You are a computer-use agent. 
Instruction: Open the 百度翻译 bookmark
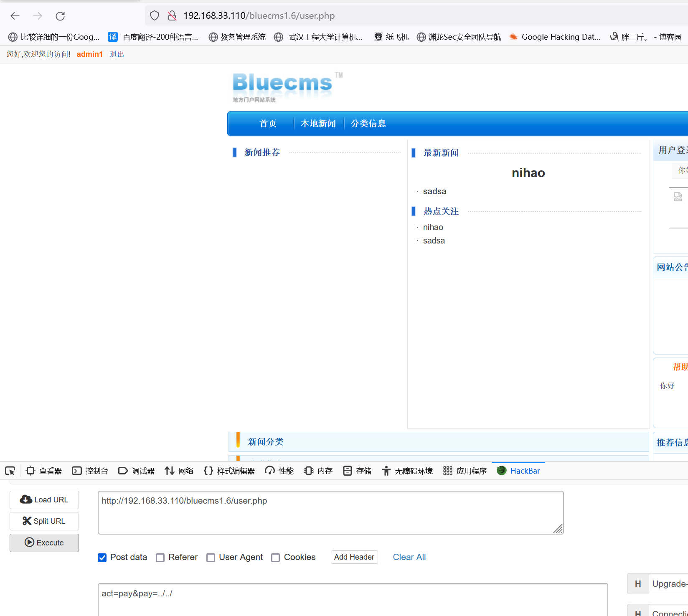pyautogui.click(x=153, y=37)
